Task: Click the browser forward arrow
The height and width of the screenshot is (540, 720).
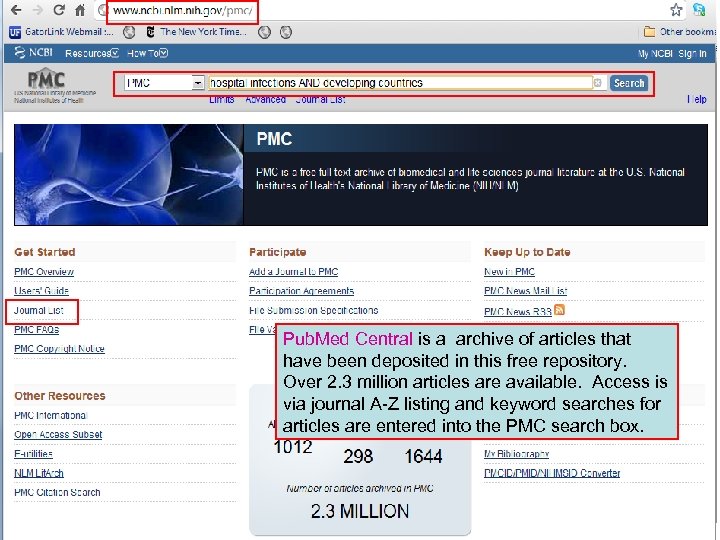Action: [x=38, y=10]
